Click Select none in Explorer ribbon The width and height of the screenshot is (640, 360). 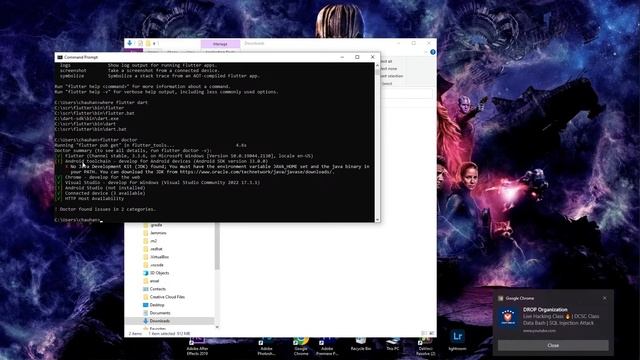click(388, 69)
